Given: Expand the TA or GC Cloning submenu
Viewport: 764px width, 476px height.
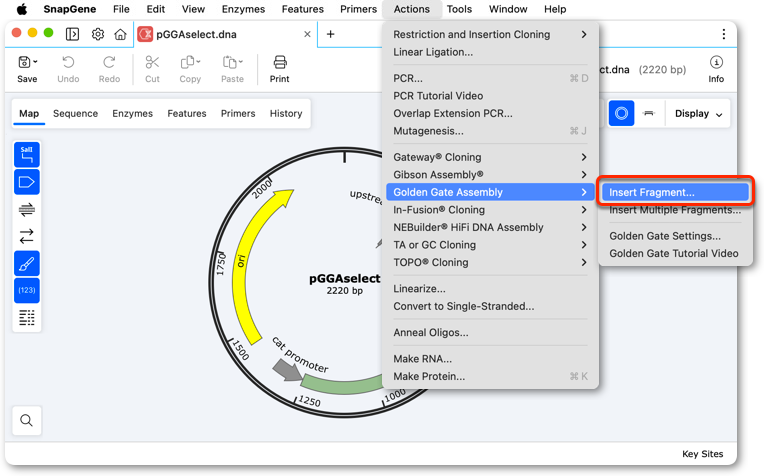Looking at the screenshot, I should tap(490, 245).
